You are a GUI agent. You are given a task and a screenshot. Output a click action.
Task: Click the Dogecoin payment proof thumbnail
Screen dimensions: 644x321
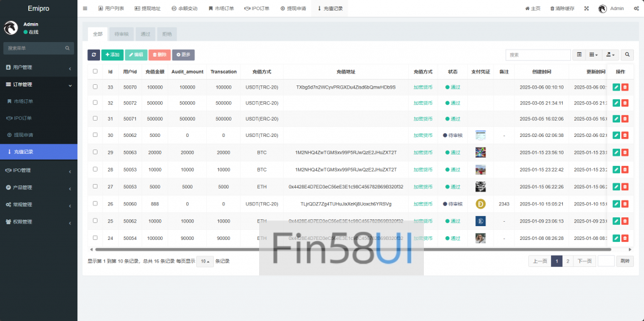[x=480, y=204]
